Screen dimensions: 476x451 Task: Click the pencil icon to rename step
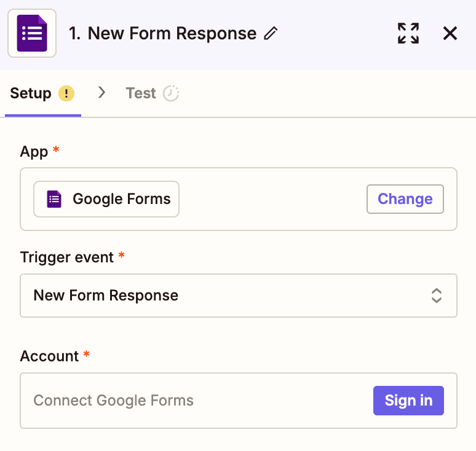271,33
